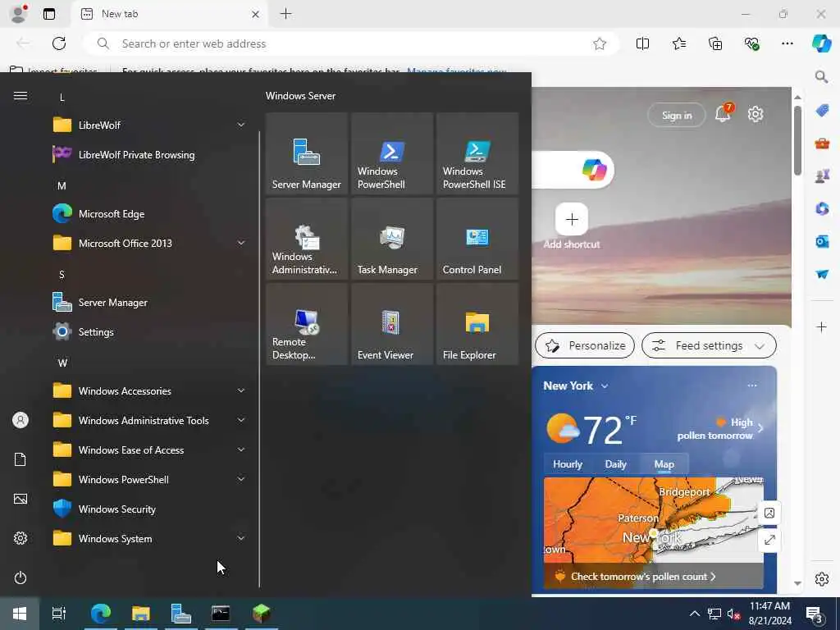Click Check tomorrow's pollen count link

(x=643, y=577)
